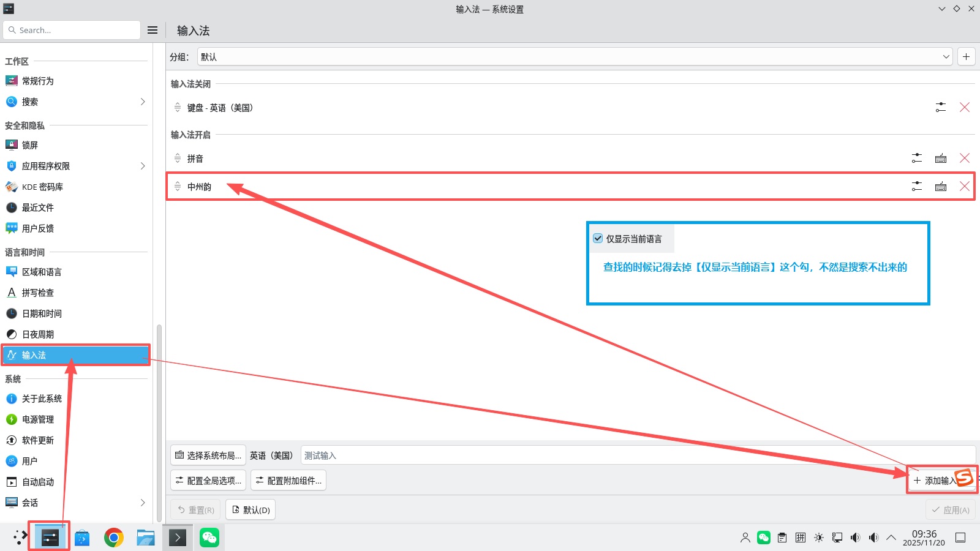The image size is (980, 551).
Task: Open WeChat from the taskbar
Action: point(209,538)
